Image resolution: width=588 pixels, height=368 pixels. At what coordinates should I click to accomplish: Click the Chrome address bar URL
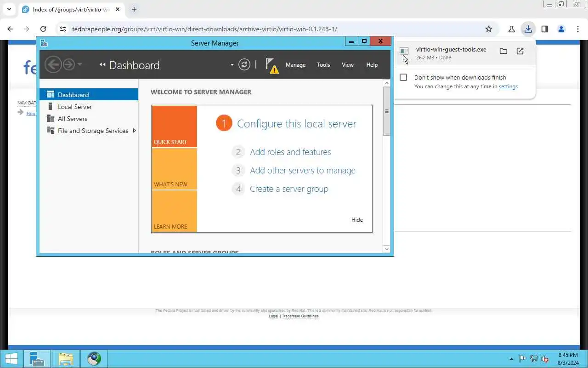pos(204,29)
